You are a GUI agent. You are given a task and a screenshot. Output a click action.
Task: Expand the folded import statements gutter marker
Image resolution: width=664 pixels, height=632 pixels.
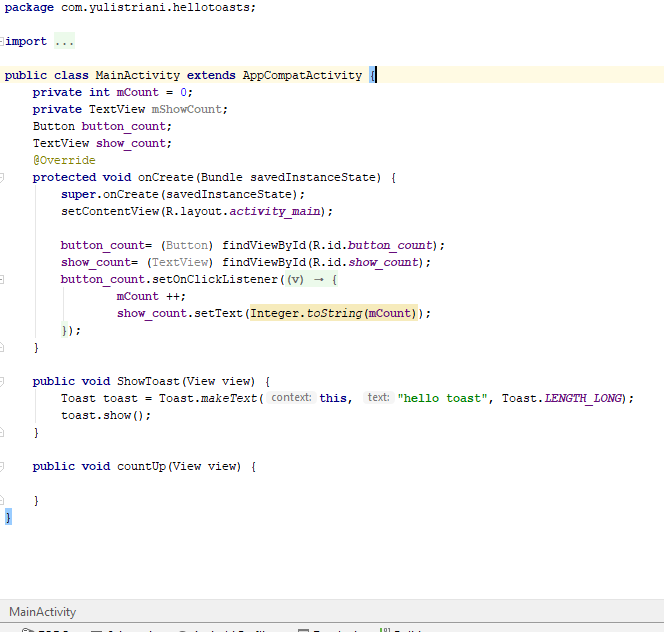[2, 42]
